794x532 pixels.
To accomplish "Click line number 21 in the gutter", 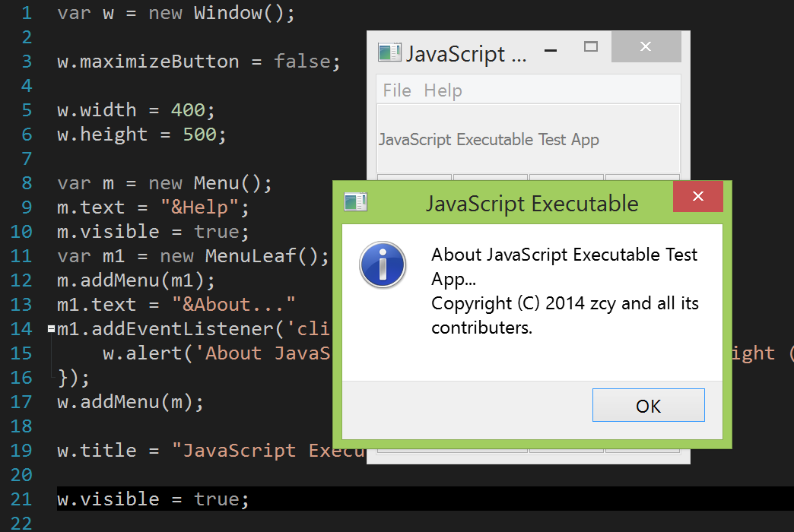I will coord(21,499).
